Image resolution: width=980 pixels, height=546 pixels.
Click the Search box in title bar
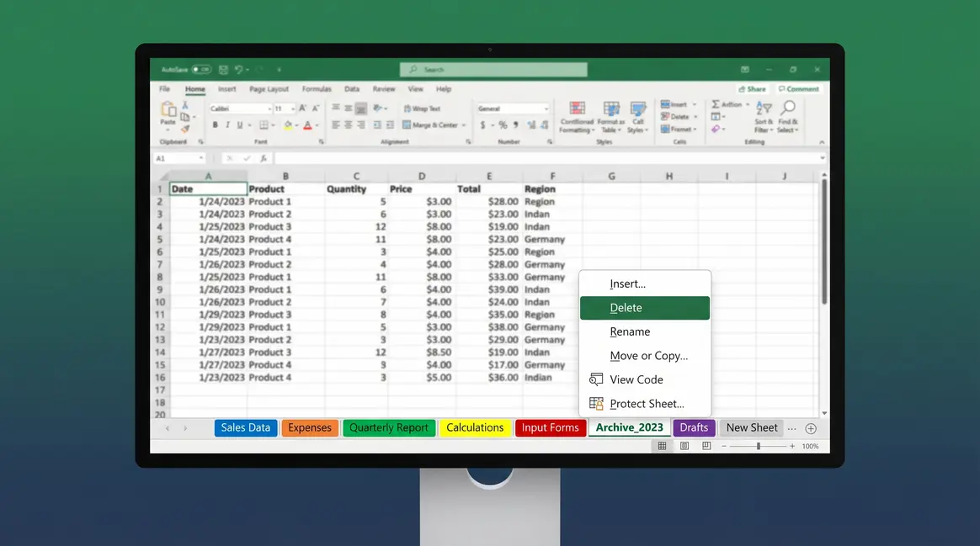(493, 69)
